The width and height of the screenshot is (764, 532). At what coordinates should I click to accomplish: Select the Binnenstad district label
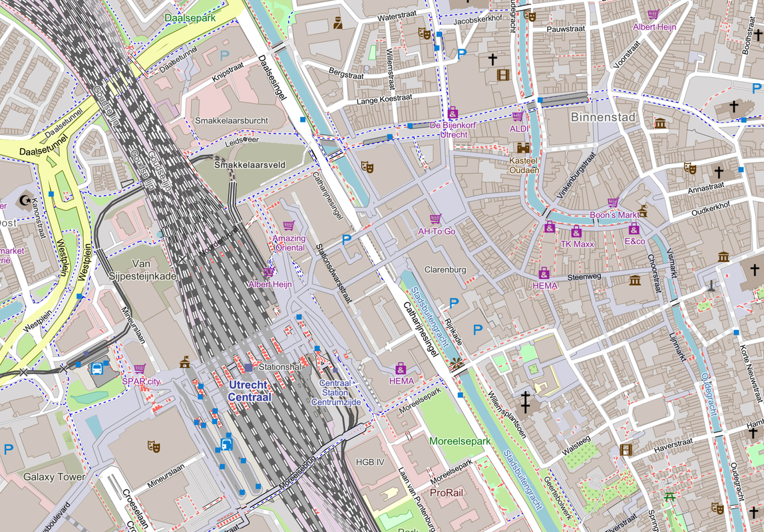click(x=603, y=117)
